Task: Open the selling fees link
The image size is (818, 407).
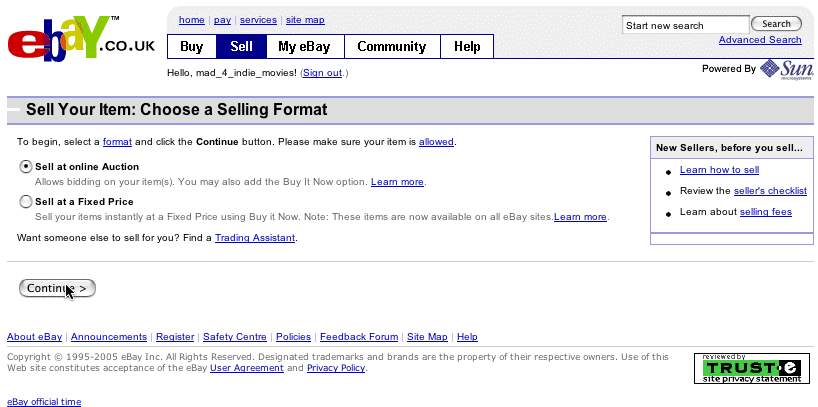Action: tap(765, 212)
